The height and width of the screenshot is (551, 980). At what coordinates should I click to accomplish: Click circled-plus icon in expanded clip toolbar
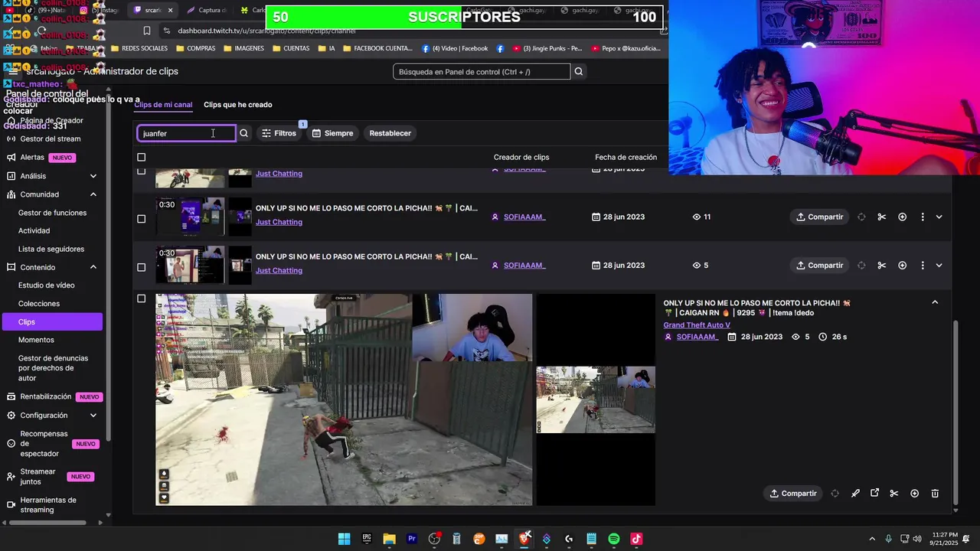coord(915,494)
